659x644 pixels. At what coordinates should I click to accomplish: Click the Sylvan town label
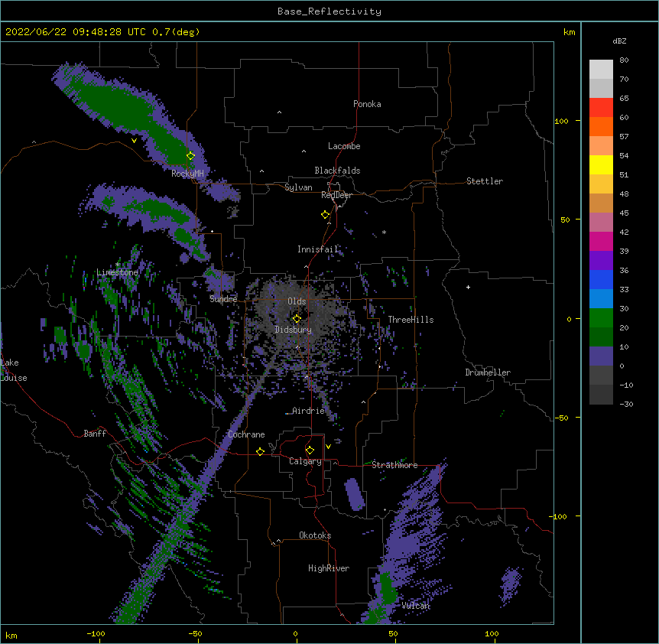(298, 187)
